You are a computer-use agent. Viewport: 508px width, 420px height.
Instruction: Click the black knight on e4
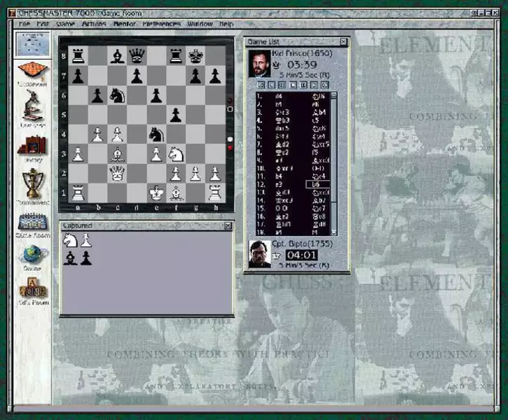(156, 134)
